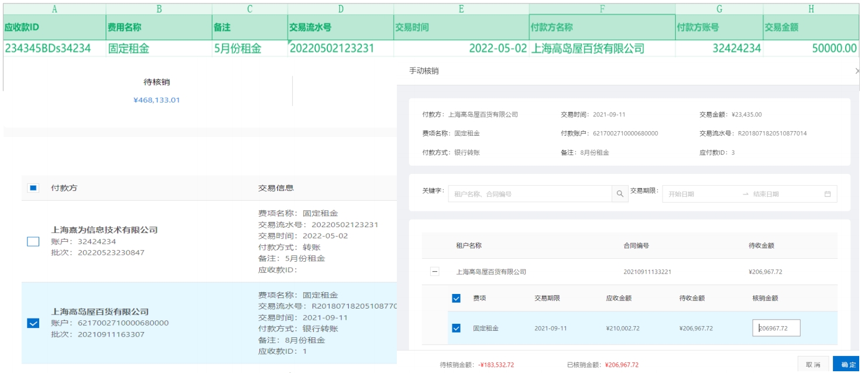The height and width of the screenshot is (373, 868).
Task: Click the 交易流水号 R2018071820510877014 in dialog
Action: point(772,134)
